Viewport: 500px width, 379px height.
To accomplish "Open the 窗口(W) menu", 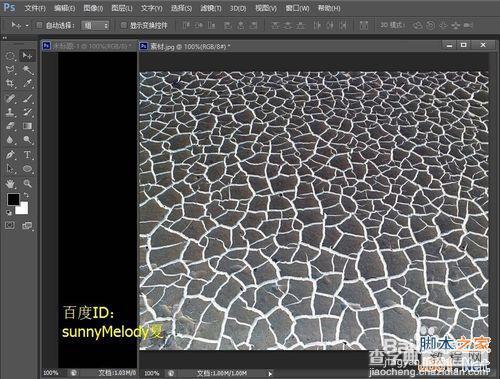I will (297, 8).
